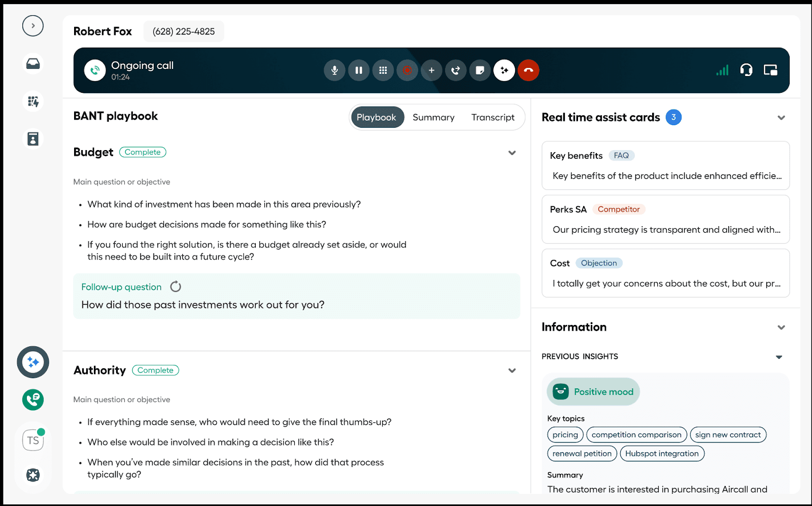Pause the ongoing call
Viewport: 812px width, 506px height.
[359, 70]
